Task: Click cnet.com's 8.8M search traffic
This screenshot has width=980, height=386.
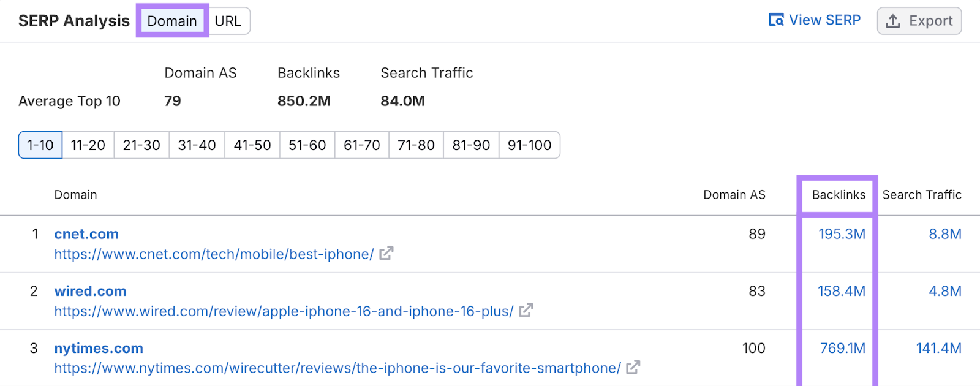Action: (944, 233)
